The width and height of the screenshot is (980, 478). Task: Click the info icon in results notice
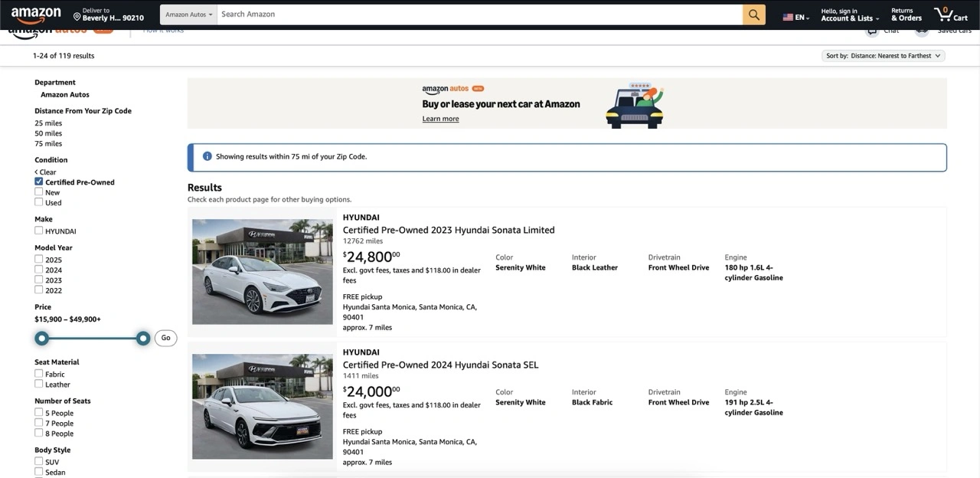[207, 156]
